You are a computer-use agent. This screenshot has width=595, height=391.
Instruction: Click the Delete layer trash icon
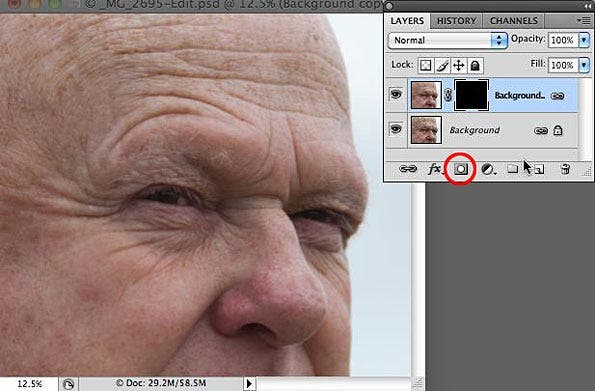coord(565,169)
